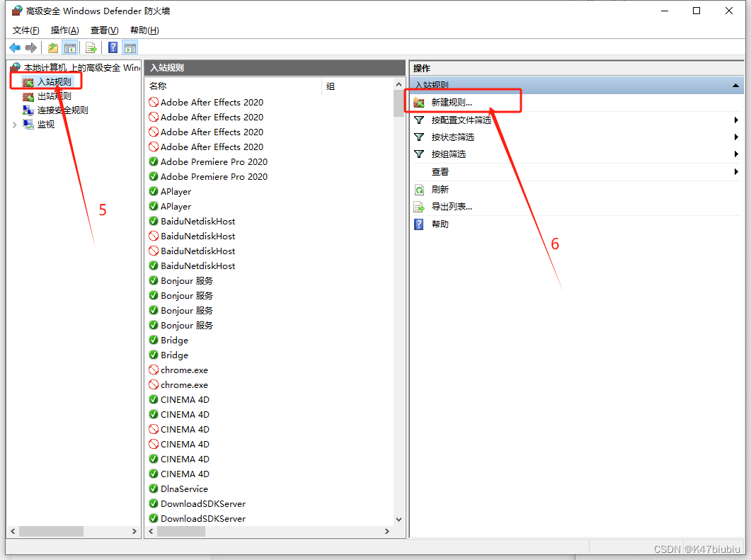The width and height of the screenshot is (751, 560).
Task: Click 导出列表... in the actions pane
Action: [x=452, y=207]
